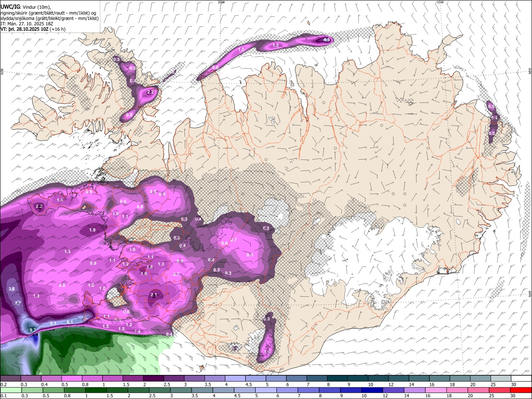Click the deep blue 10 rain legend swatch

372,390
